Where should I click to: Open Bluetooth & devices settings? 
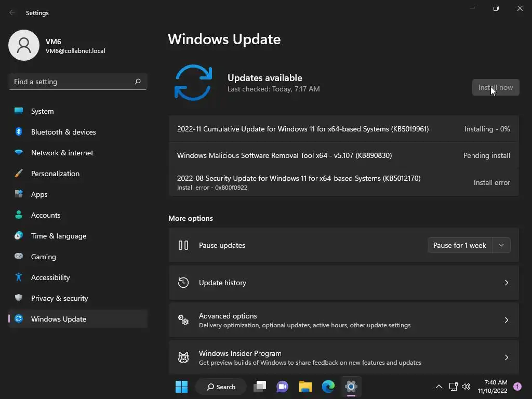[x=78, y=131]
